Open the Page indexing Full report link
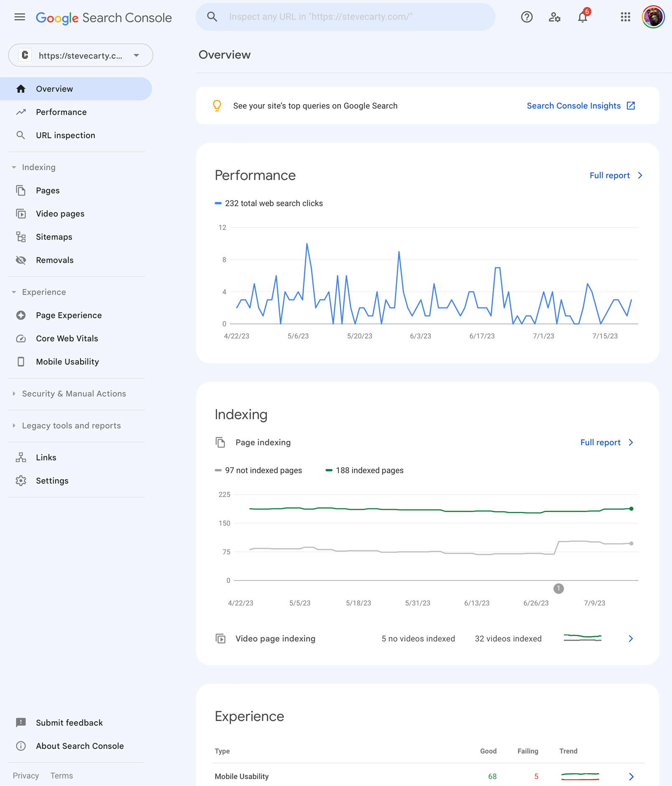 (600, 443)
